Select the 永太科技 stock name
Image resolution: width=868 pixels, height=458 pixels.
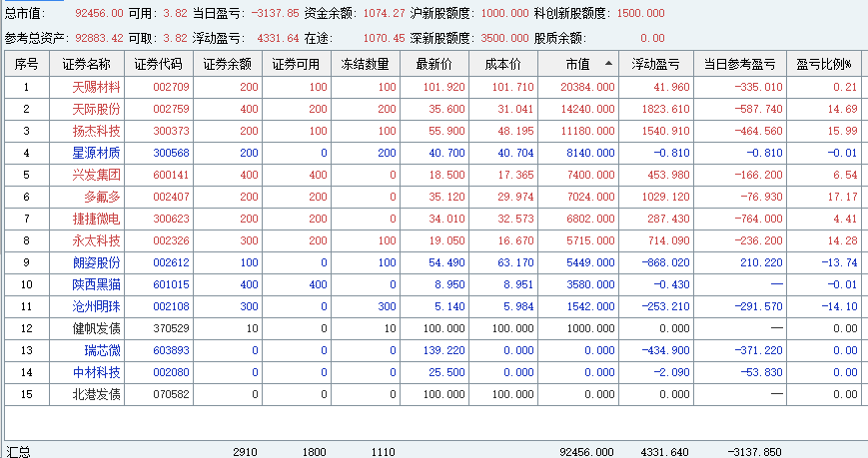click(x=96, y=240)
